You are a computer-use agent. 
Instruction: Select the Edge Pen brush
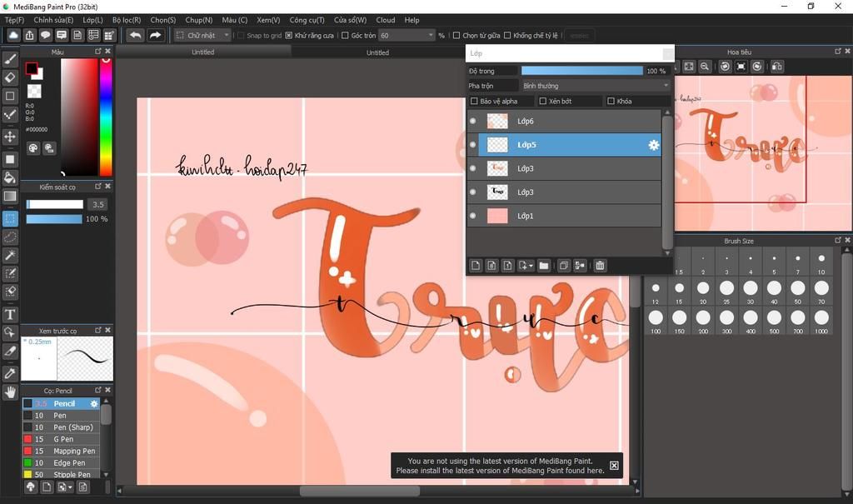[61, 463]
